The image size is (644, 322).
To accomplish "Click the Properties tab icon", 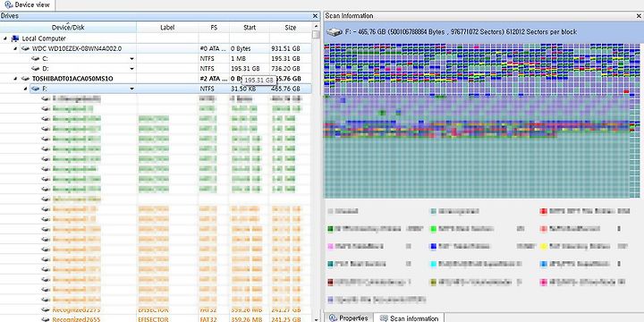I will click(333, 318).
